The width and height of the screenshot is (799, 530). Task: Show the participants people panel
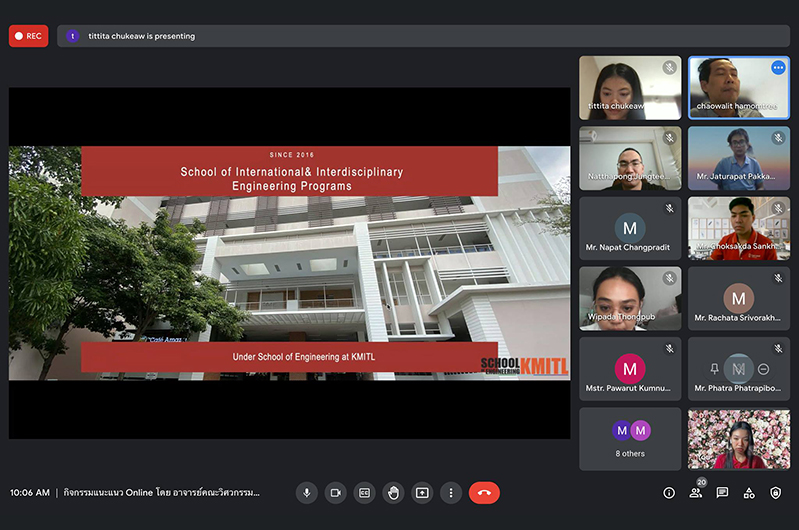696,493
